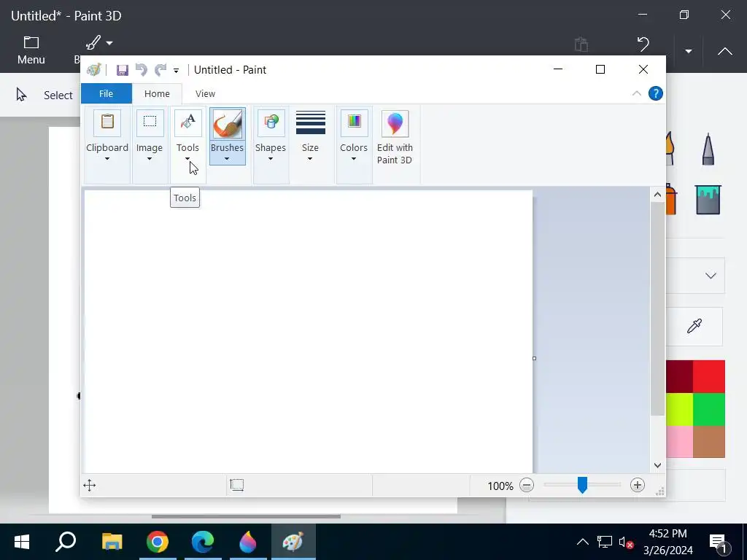Collapse the Paint 3D top bar chevron
The height and width of the screenshot is (560, 747).
point(724,51)
